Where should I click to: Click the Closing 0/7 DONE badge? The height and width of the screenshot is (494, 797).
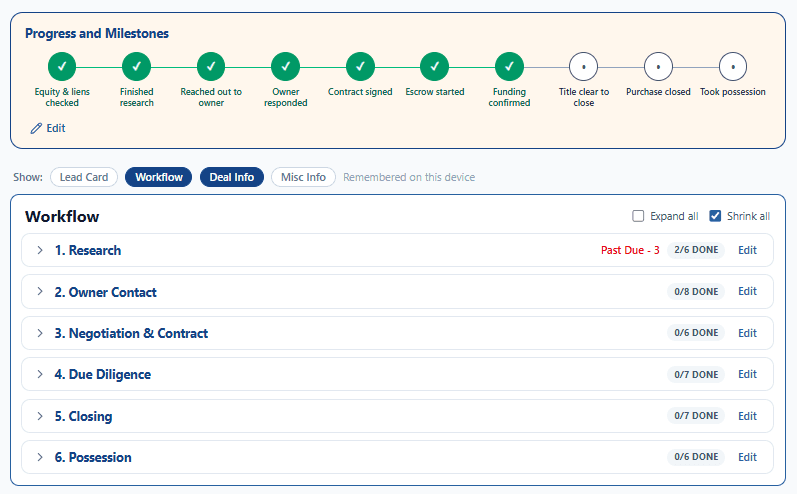point(696,416)
